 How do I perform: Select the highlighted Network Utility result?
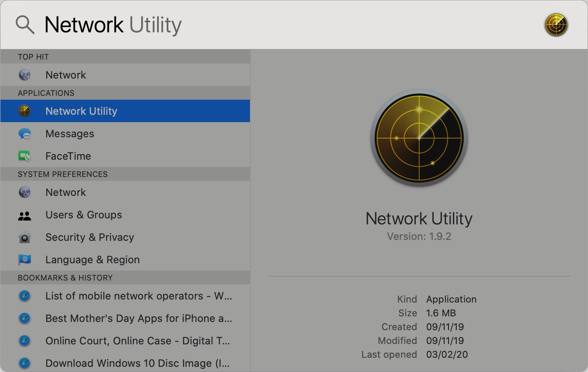tap(81, 111)
